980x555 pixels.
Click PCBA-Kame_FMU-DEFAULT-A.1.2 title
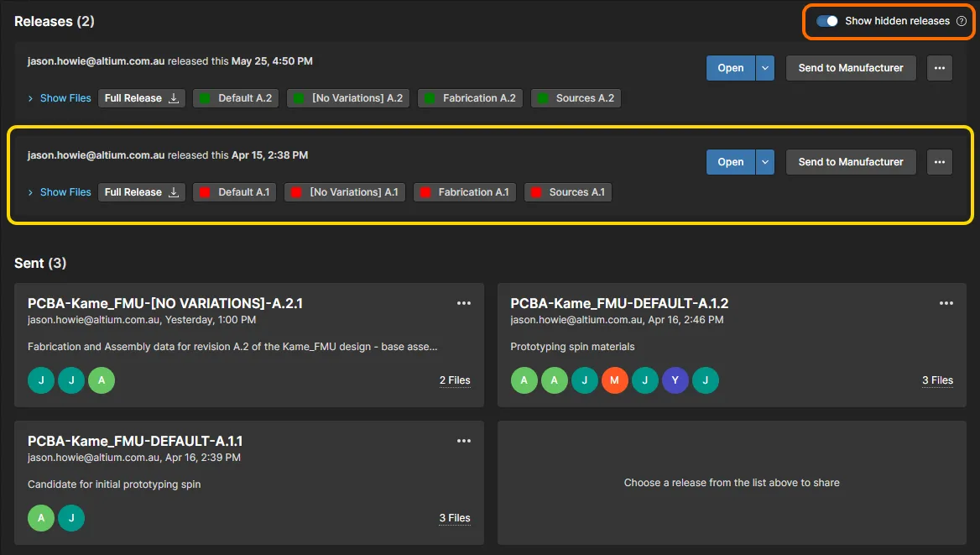[619, 303]
